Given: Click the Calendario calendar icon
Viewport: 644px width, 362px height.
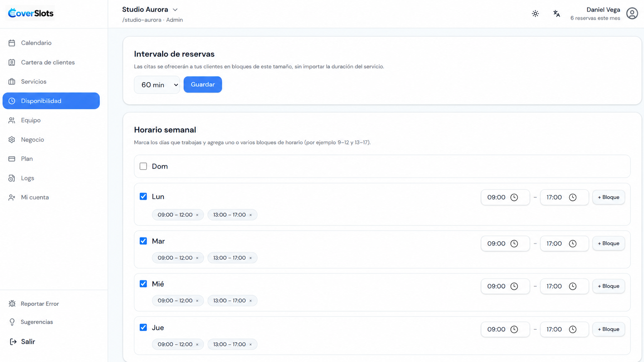Looking at the screenshot, I should (x=12, y=43).
